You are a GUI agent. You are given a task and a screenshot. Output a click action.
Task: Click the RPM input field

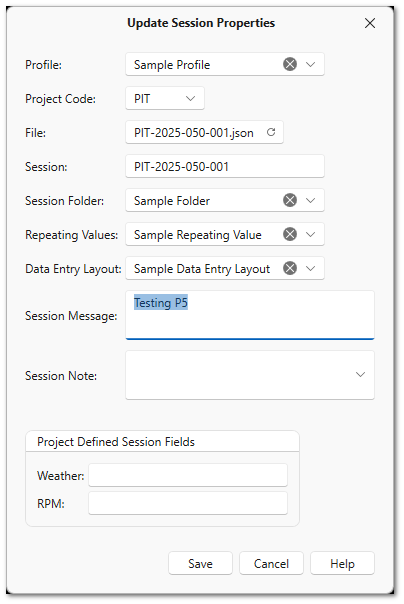pyautogui.click(x=188, y=503)
